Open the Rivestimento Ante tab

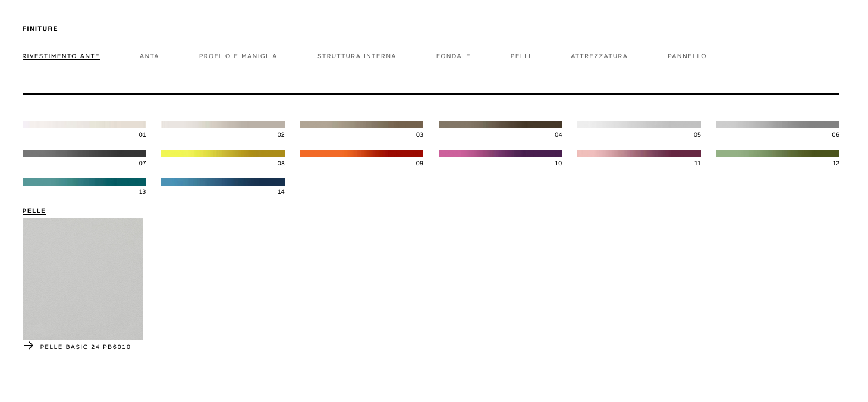61,56
